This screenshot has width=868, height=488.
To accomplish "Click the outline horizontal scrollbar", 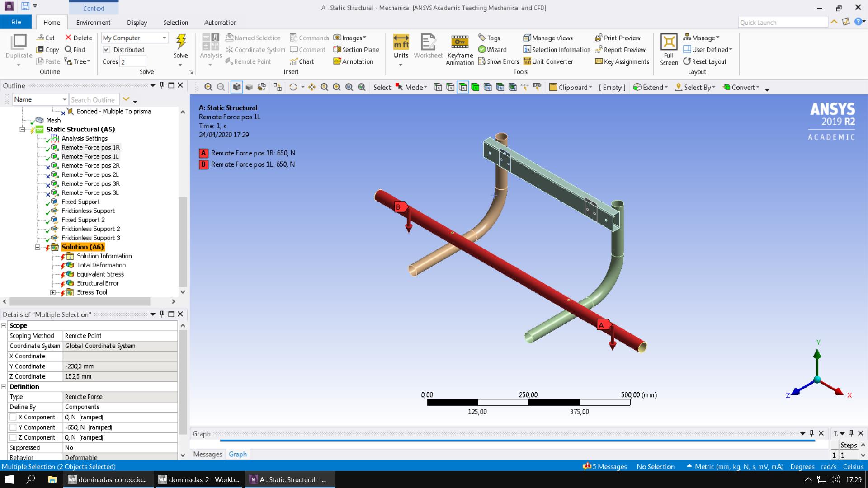I will click(80, 301).
